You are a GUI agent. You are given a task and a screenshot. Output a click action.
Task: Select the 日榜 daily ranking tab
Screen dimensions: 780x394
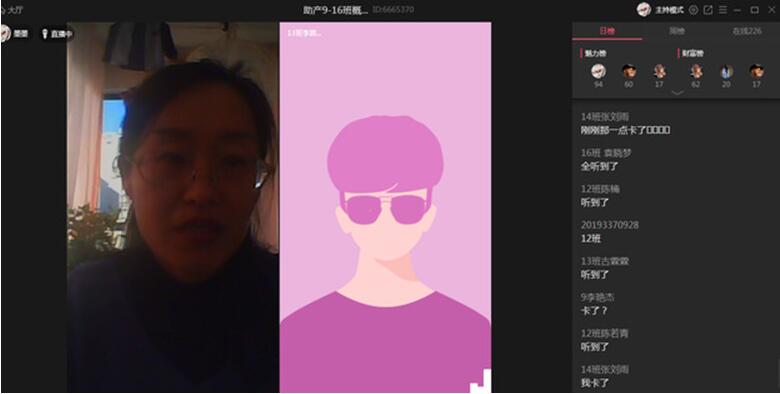pyautogui.click(x=607, y=31)
